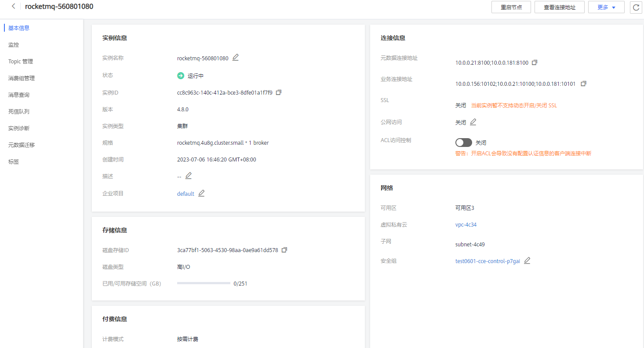Click the storage space usage bar
This screenshot has height=348, width=644.
click(204, 283)
